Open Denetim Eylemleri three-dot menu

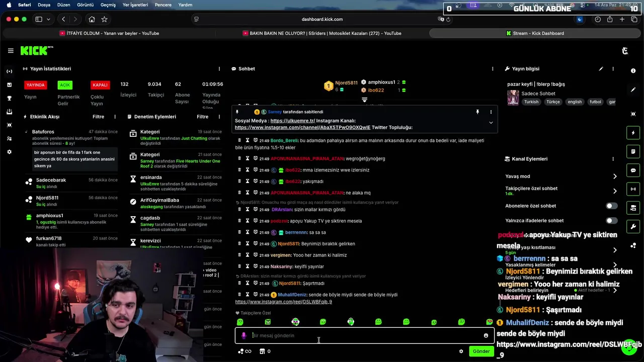[219, 117]
